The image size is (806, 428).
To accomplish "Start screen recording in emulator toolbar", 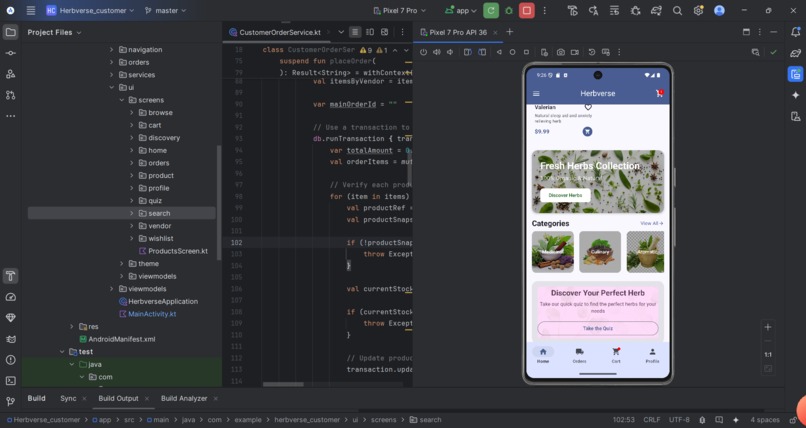I will pyautogui.click(x=575, y=52).
